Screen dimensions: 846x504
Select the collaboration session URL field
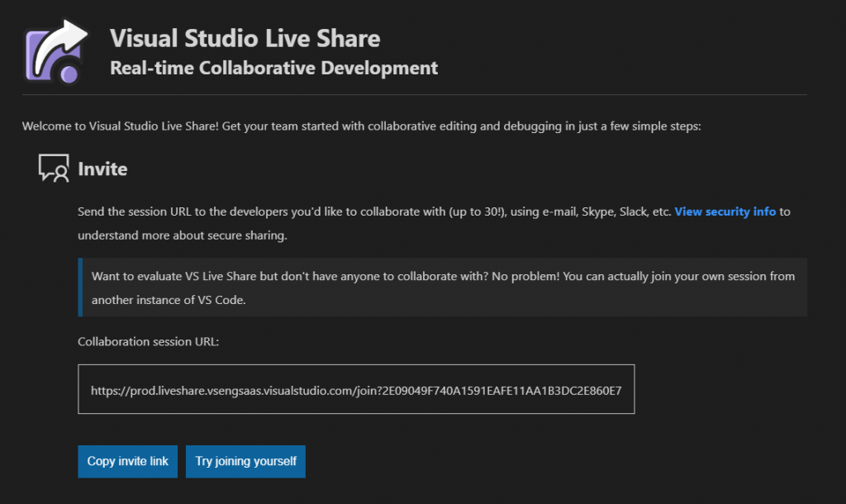[356, 389]
